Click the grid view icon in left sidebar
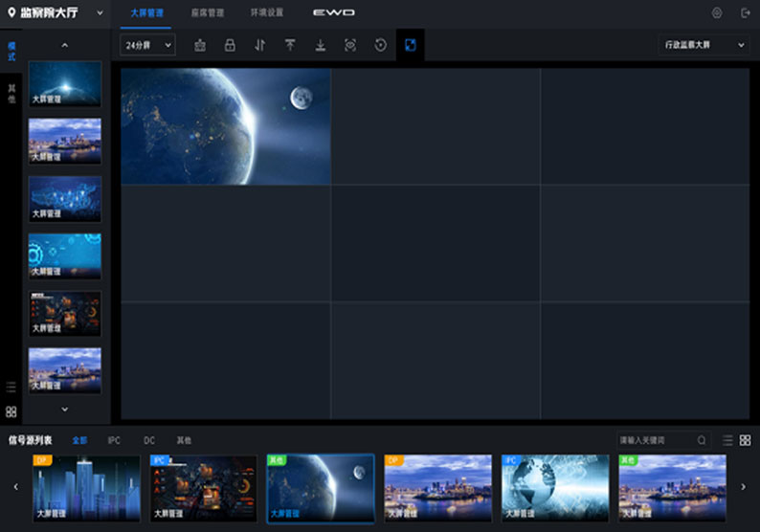 (x=11, y=411)
